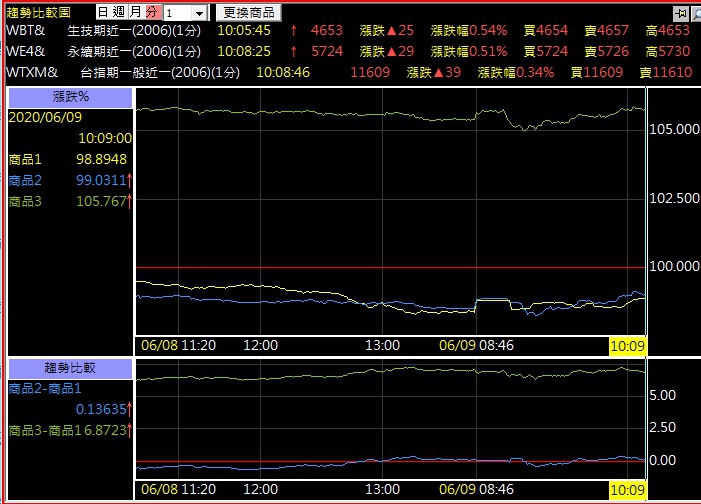701x504 pixels.
Task: Open the minute interval dropdown arrow
Action: [199, 13]
